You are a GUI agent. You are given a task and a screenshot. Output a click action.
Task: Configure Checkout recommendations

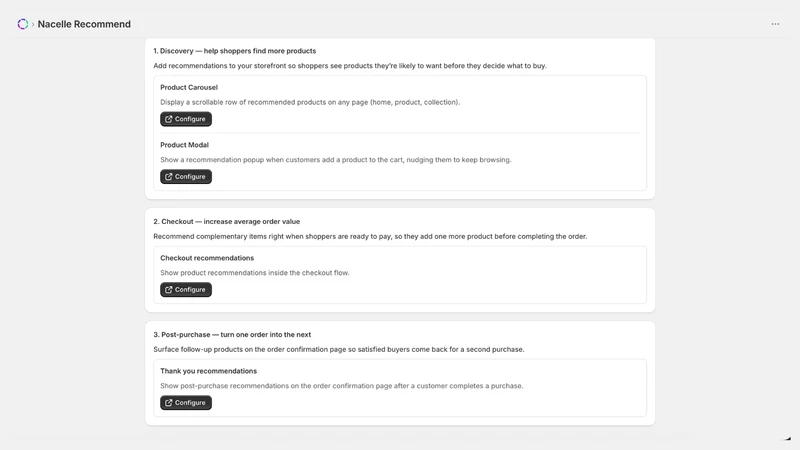pos(186,290)
